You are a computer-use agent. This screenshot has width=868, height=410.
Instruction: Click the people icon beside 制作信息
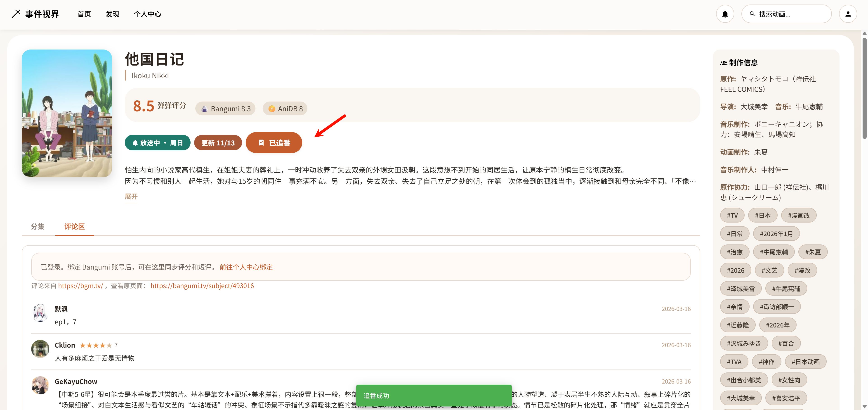click(723, 62)
